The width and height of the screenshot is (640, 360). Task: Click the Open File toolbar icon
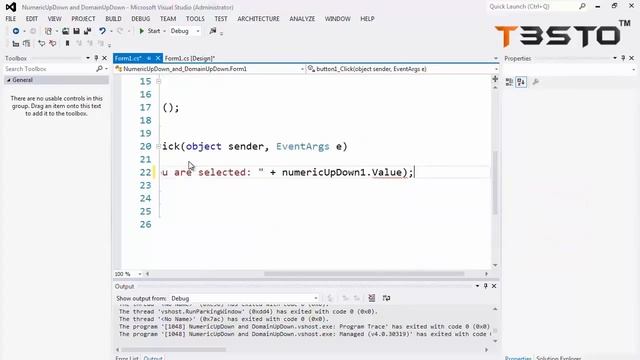(x=65, y=31)
